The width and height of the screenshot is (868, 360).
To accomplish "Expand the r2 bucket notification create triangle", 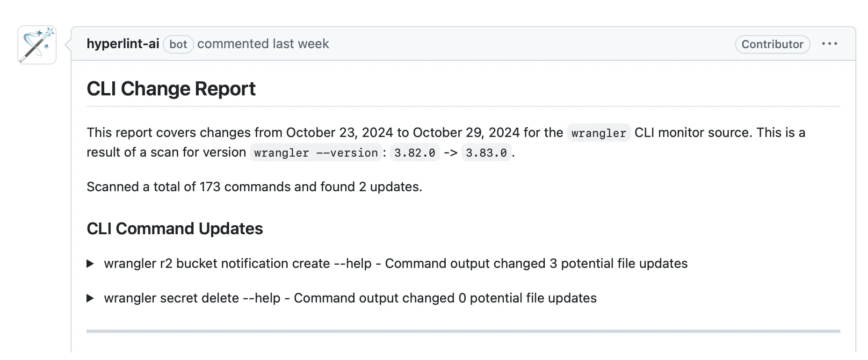I will 91,264.
